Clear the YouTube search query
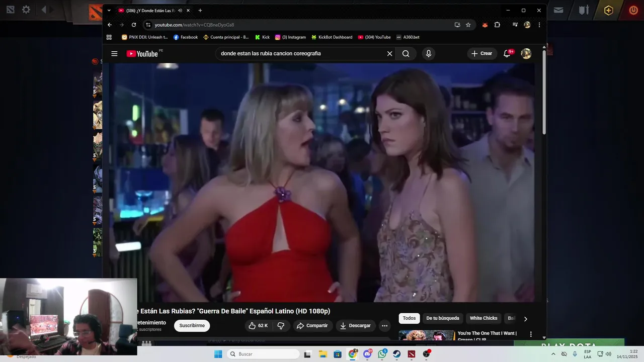644x362 pixels. [x=389, y=54]
